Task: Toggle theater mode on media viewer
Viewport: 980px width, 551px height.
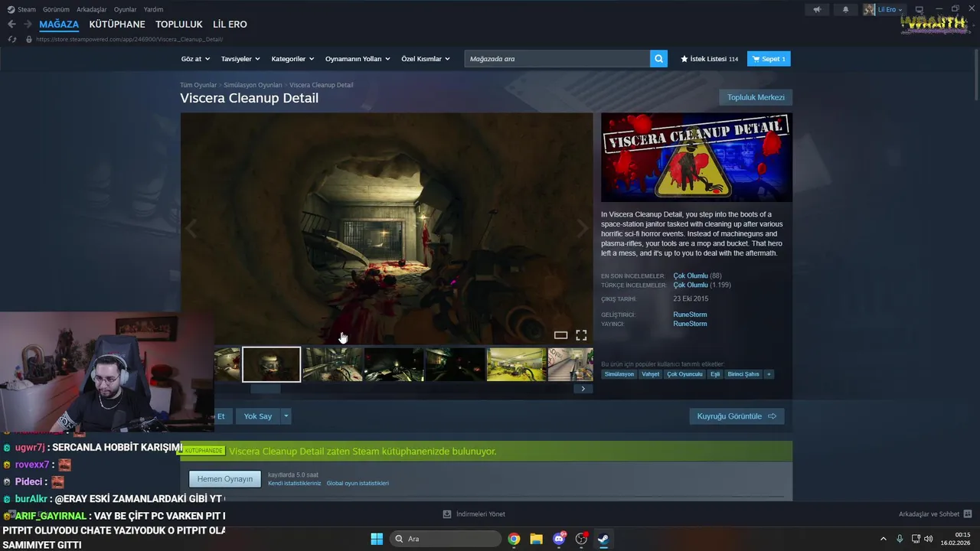Action: [560, 335]
